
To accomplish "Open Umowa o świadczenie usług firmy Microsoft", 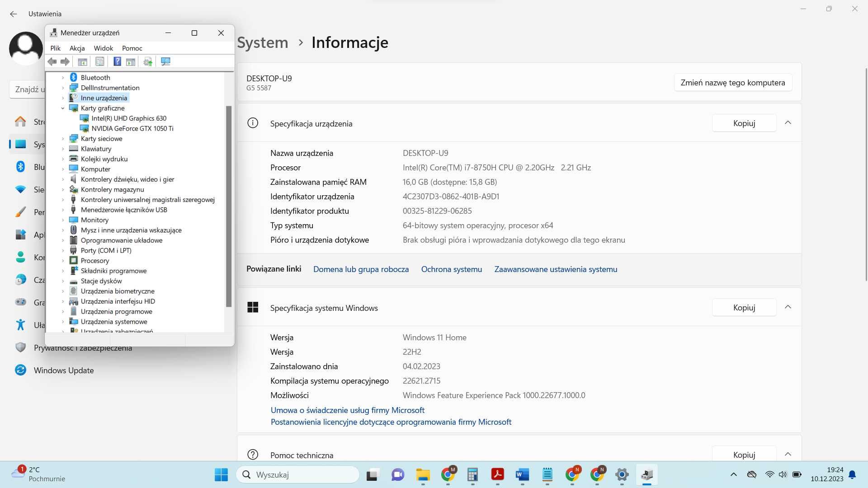I will click(x=347, y=410).
